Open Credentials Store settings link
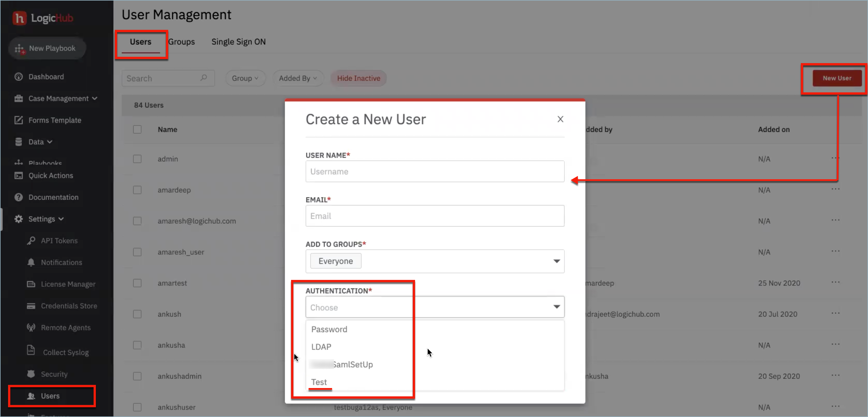The height and width of the screenshot is (417, 868). coord(69,306)
